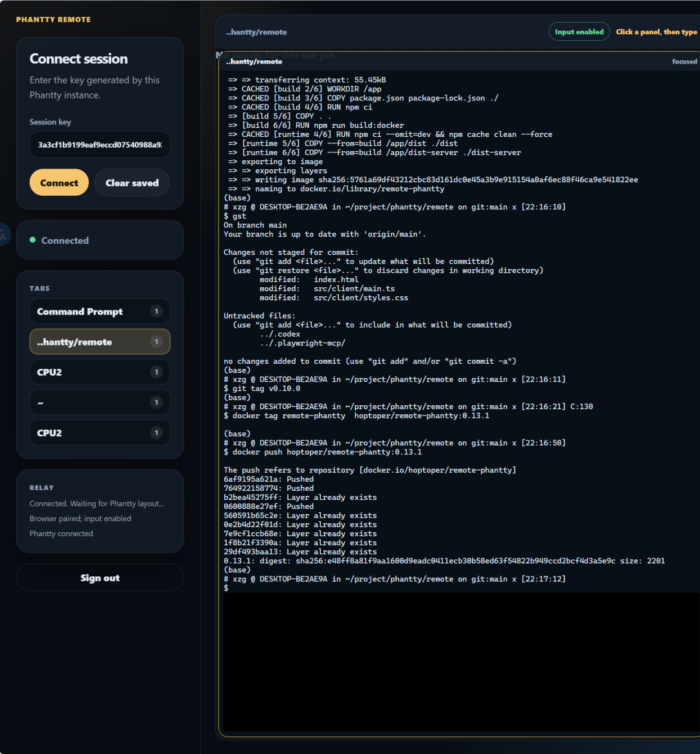Click the '../.codex' untracked entry
Image resolution: width=700 pixels, height=754 pixels.
pyautogui.click(x=280, y=334)
